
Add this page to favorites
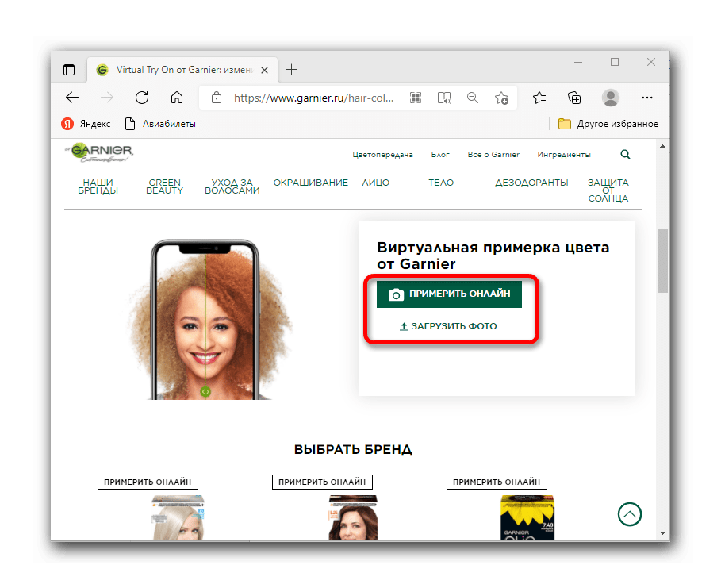click(x=501, y=98)
